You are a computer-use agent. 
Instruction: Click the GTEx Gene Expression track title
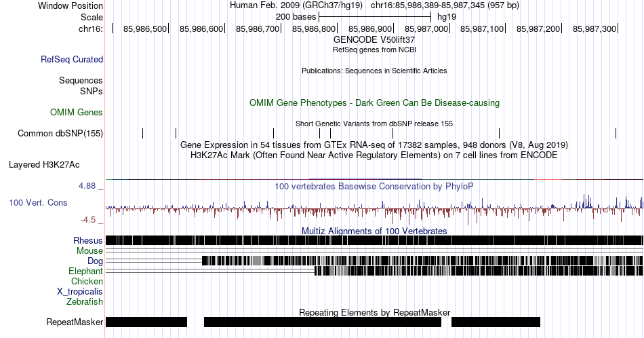click(x=374, y=145)
